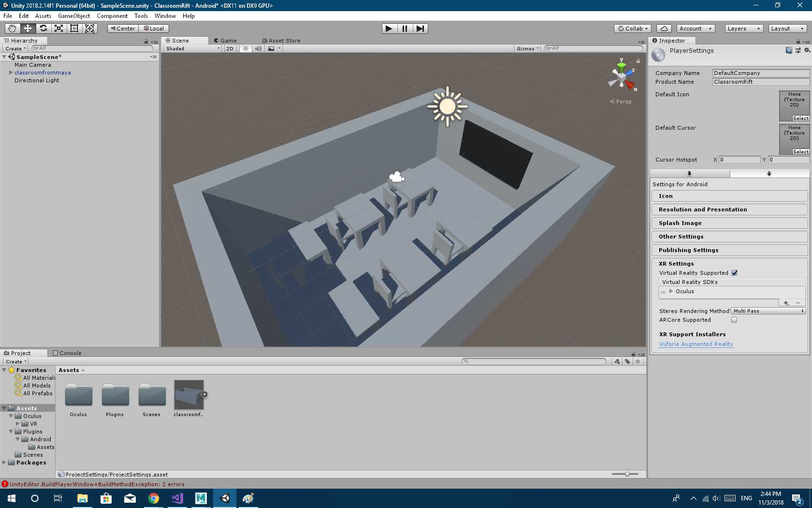This screenshot has width=812, height=508.
Task: Expand the Publishing Settings section
Action: click(729, 250)
